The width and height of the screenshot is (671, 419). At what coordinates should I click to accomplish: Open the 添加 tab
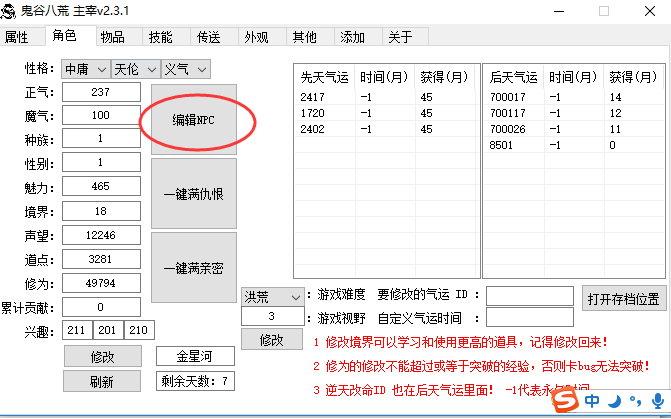tap(358, 37)
